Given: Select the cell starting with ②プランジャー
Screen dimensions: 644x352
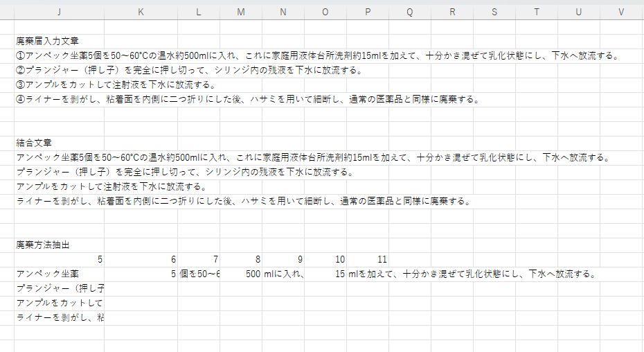Looking at the screenshot, I should (x=59, y=70).
